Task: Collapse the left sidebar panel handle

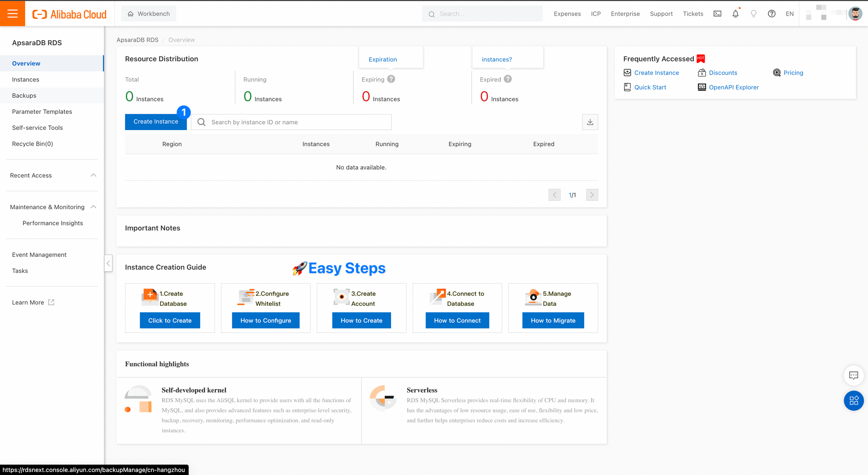Action: pos(108,263)
